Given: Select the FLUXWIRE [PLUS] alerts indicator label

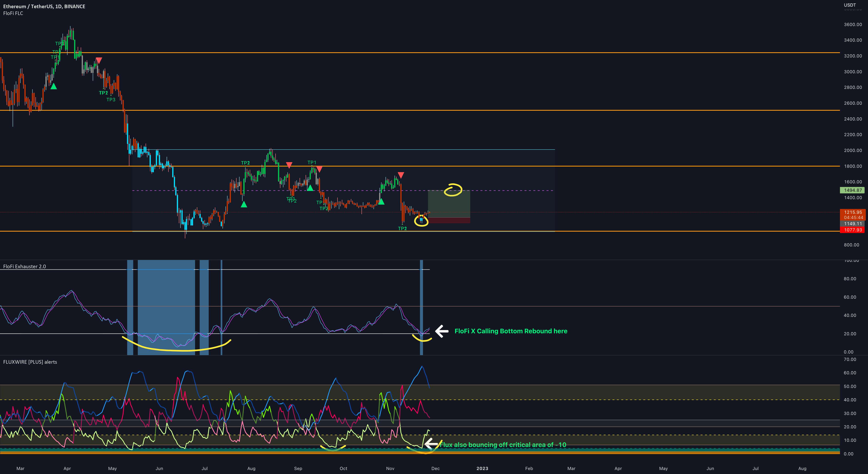Looking at the screenshot, I should 30,362.
